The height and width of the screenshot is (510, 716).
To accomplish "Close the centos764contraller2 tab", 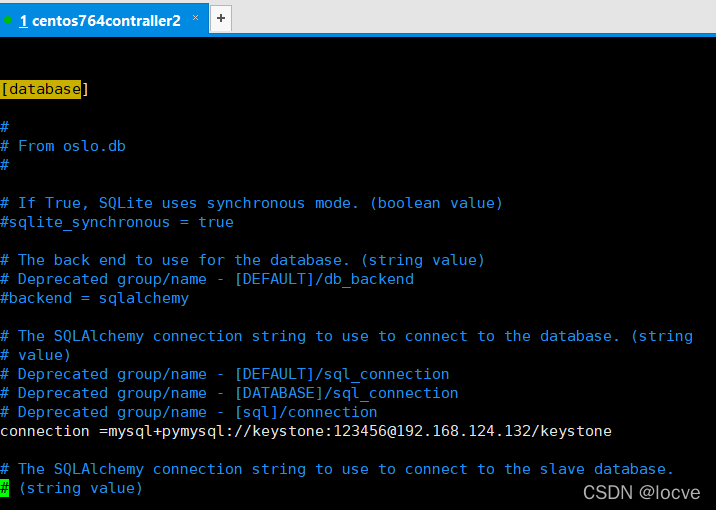I will point(195,17).
